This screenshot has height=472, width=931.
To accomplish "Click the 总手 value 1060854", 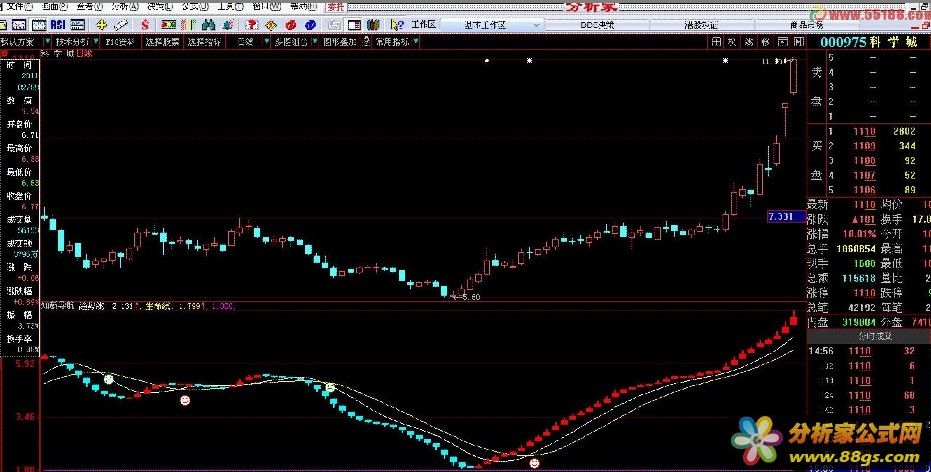I will click(854, 248).
